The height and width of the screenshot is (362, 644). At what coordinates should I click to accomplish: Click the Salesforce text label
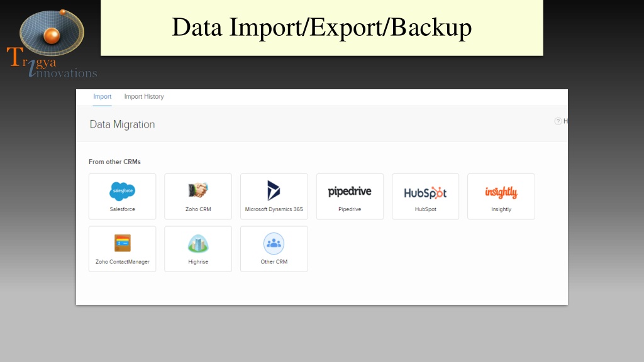click(123, 209)
